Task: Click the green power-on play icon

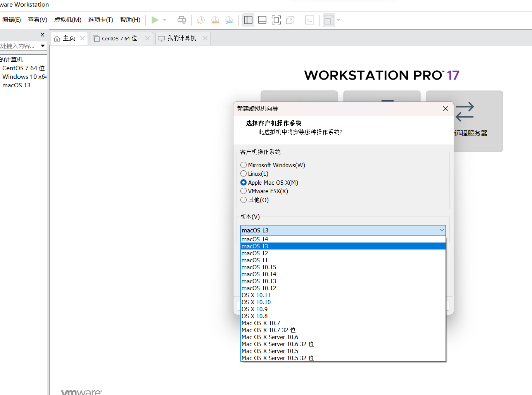Action: coord(155,20)
